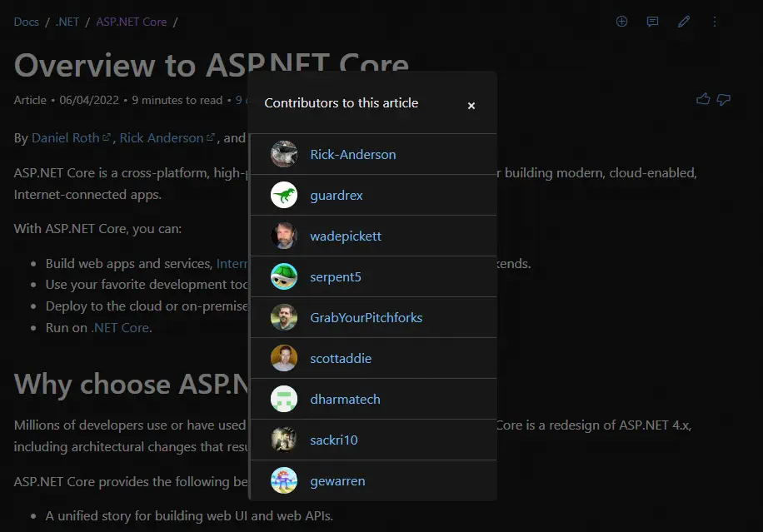Visit the sackri10 profile link
763x532 pixels.
click(333, 440)
